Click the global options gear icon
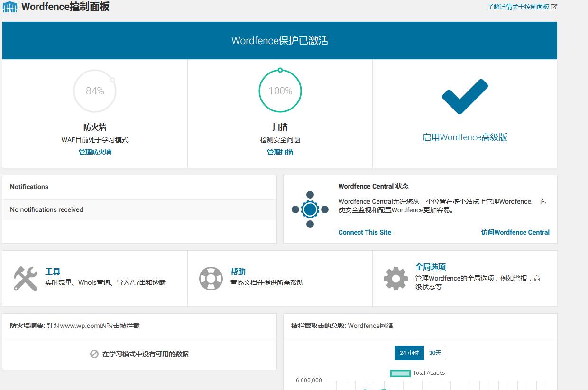Viewport: 588px width, 390px height. 396,279
